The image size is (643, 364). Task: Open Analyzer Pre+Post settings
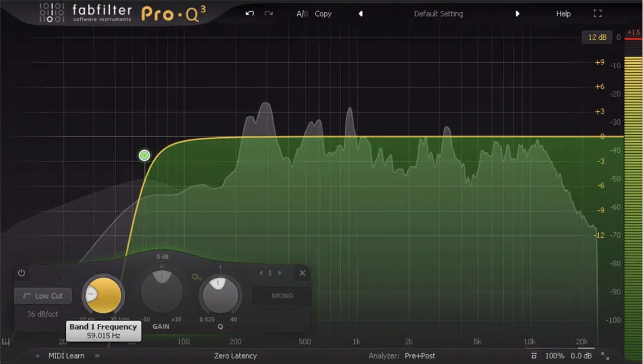[420, 356]
